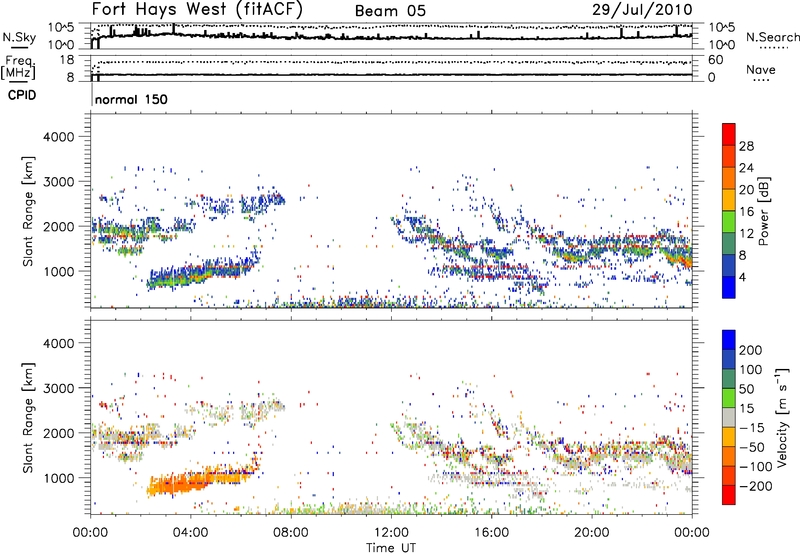Click the 28 tick on Power scale

coord(746,146)
